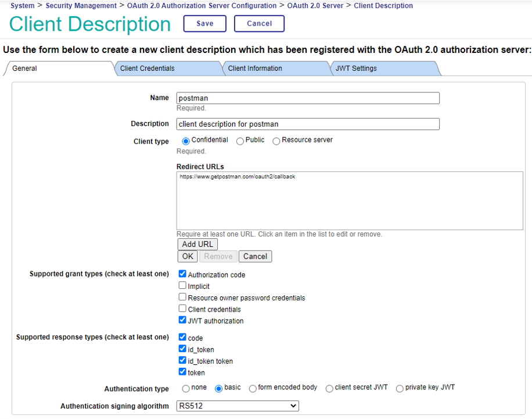The height and width of the screenshot is (419, 532).
Task: Switch to the Client Credentials tab
Action: (148, 69)
